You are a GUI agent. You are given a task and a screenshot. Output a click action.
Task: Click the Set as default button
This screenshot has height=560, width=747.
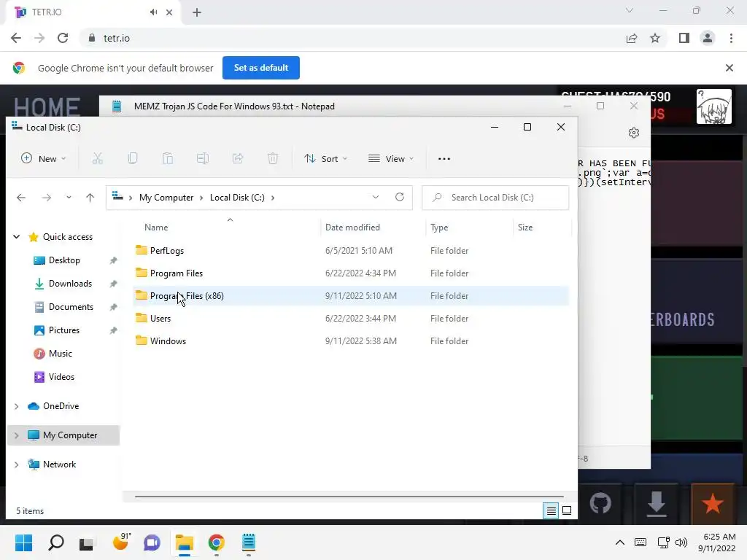click(261, 68)
